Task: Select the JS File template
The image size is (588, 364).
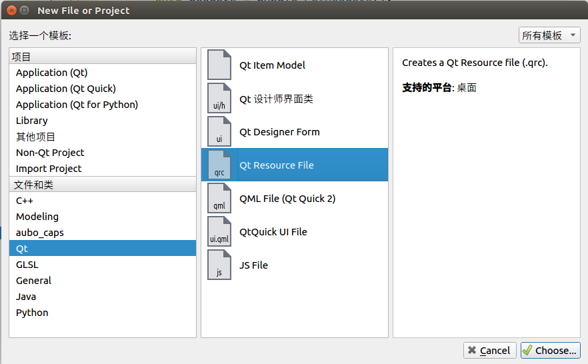Action: tap(295, 265)
